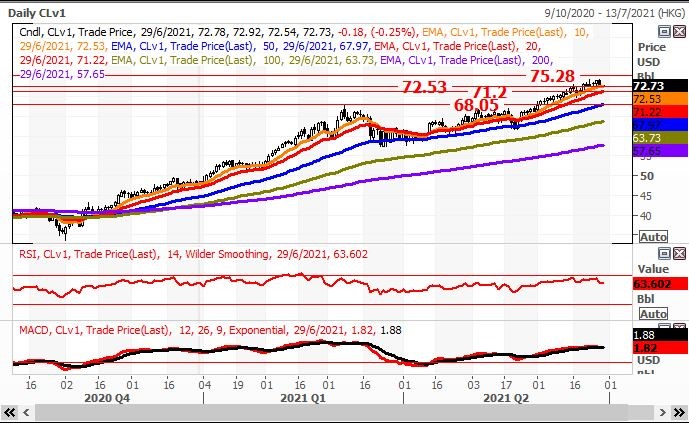The height and width of the screenshot is (423, 689).
Task: Click Auto scale button on price axis
Action: tap(652, 237)
